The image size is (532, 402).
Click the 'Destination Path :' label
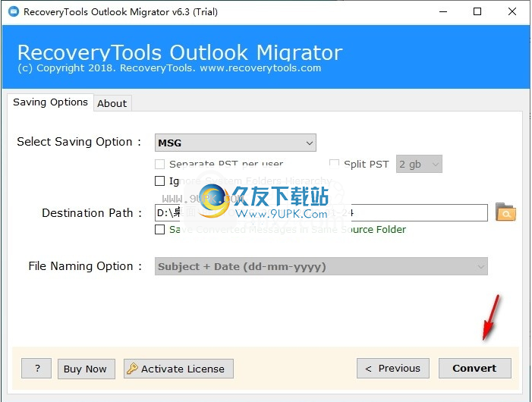92,213
